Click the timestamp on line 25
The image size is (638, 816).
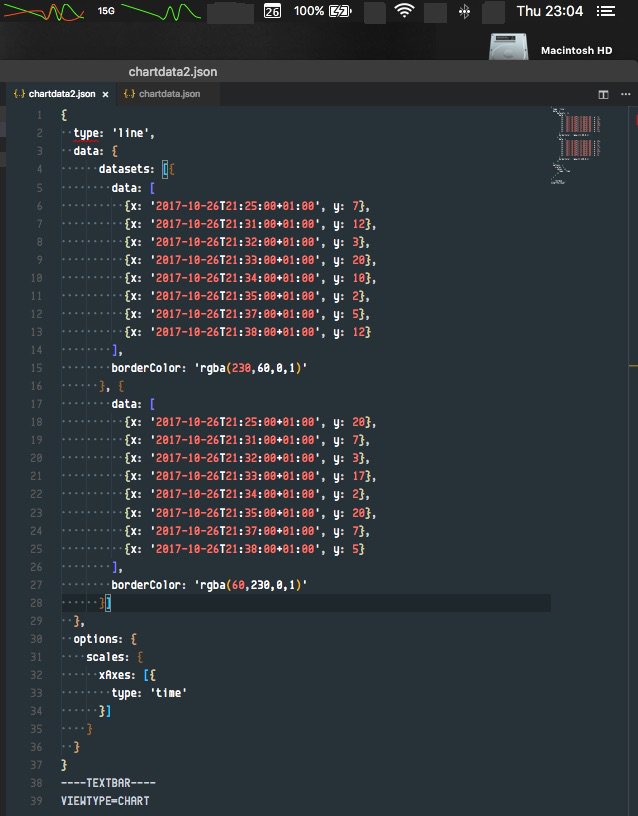point(235,549)
